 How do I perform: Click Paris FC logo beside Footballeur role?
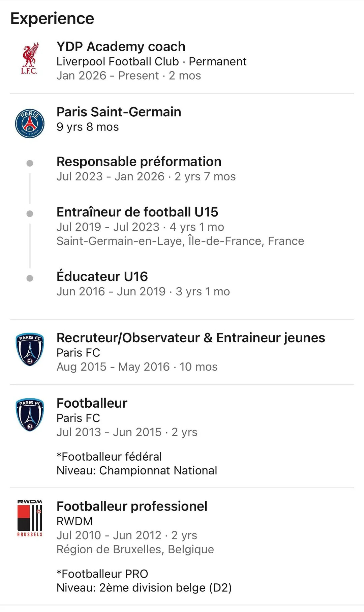(30, 415)
